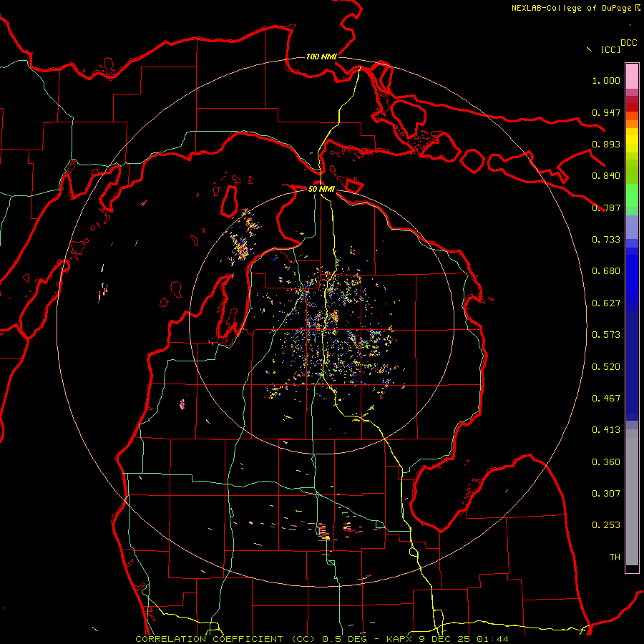Select the 0.253 scale value
This screenshot has width=644, height=644.
click(x=606, y=525)
